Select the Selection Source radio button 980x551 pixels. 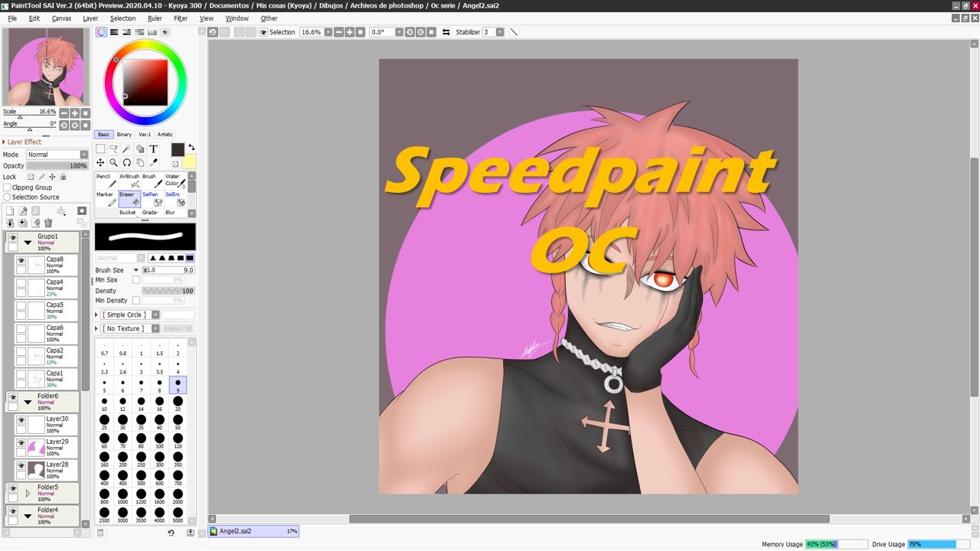tap(7, 197)
